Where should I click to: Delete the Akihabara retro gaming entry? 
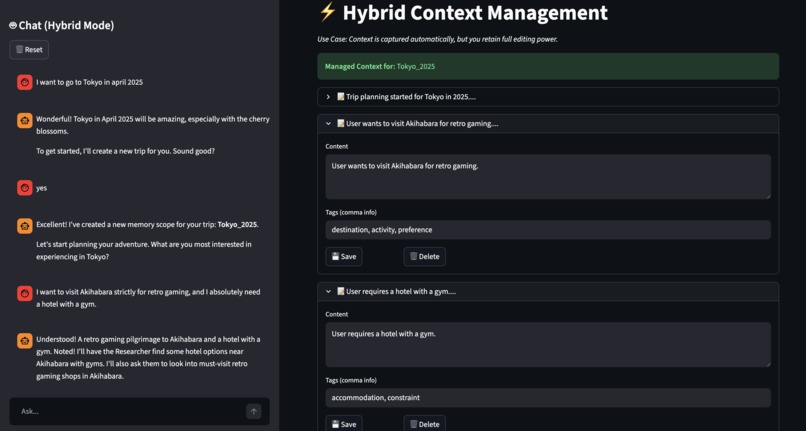click(425, 257)
